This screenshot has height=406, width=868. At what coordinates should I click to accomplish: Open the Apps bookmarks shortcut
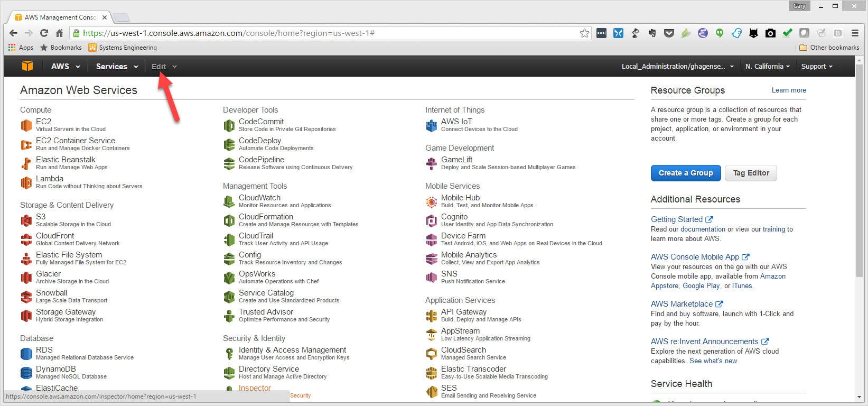21,48
